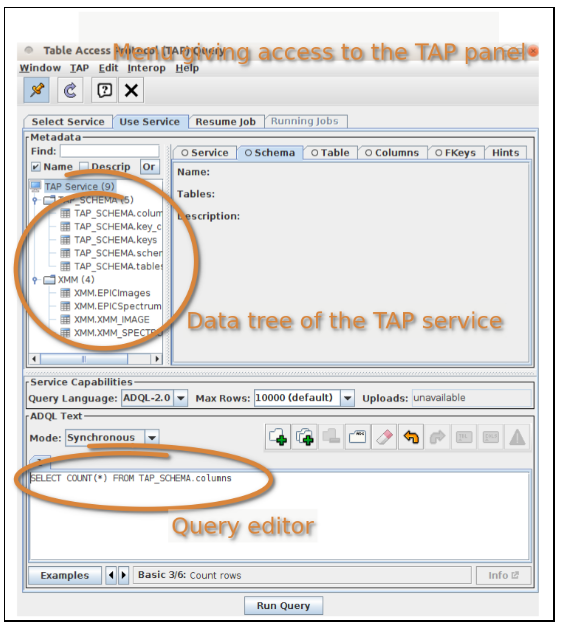This screenshot has height=632, width=562.
Task: Undo the last edit with orange arrow
Action: click(411, 437)
